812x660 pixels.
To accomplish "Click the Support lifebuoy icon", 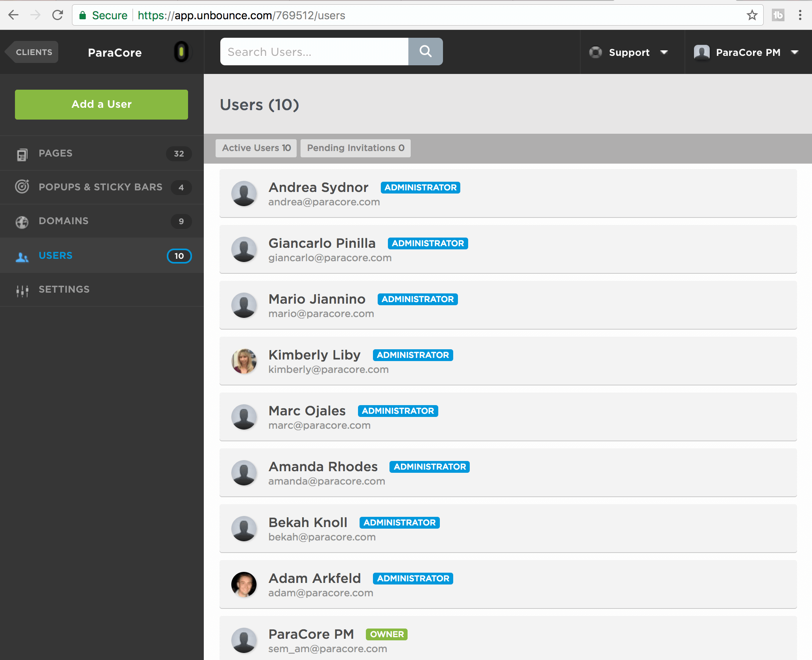I will pyautogui.click(x=595, y=52).
